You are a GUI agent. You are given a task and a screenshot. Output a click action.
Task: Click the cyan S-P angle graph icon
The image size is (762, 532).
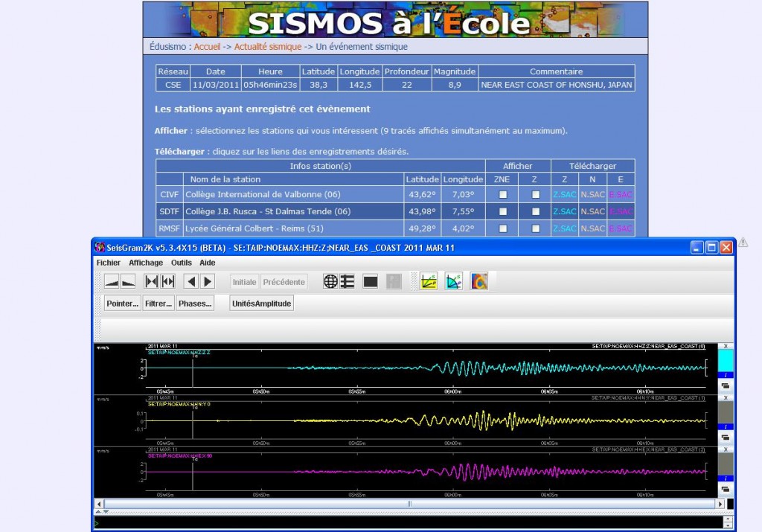tap(454, 282)
